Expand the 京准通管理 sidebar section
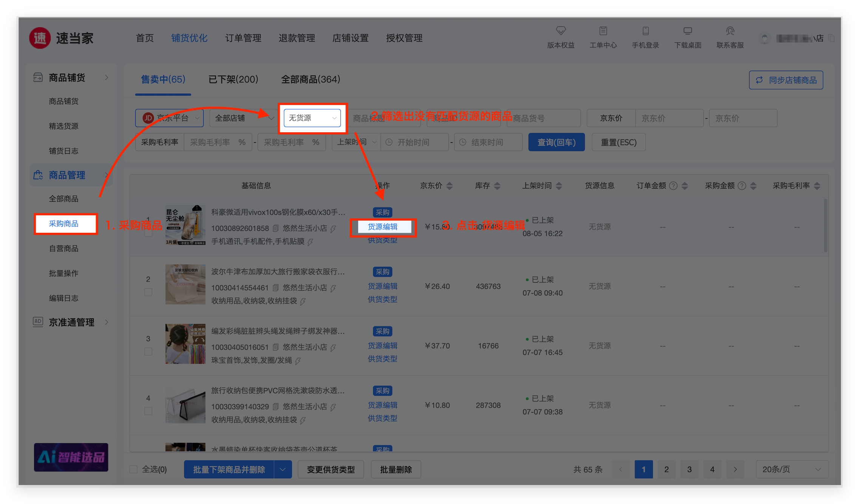 tap(71, 322)
